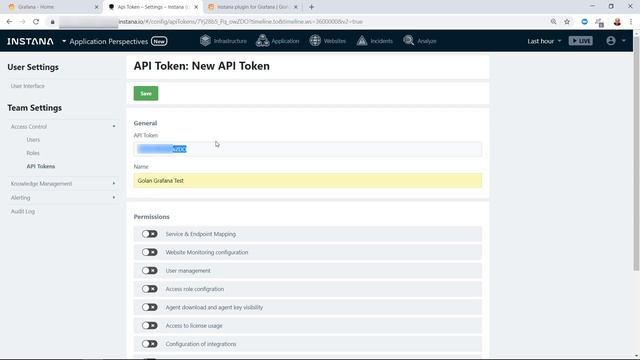Save the new API token
Viewport: 640px width, 360px height.
point(146,93)
